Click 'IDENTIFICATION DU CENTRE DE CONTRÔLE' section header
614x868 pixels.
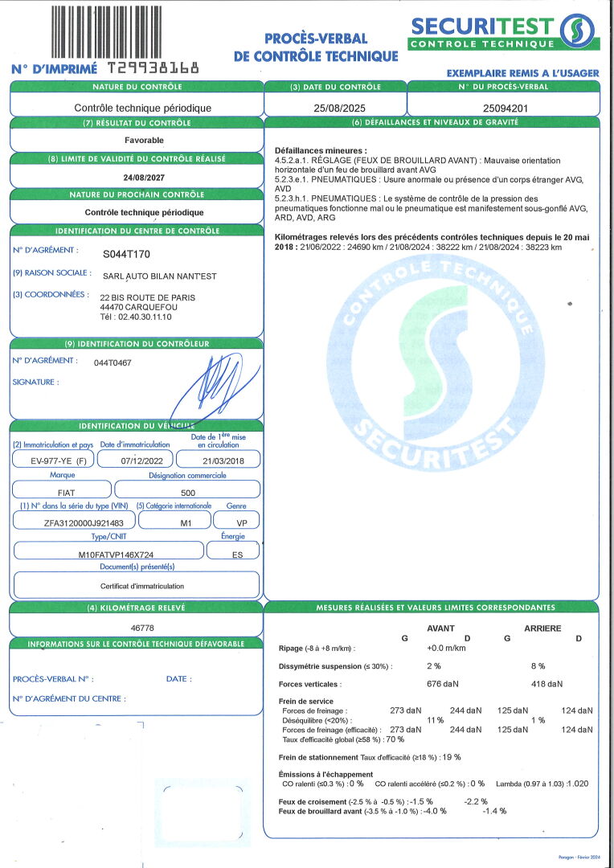point(137,231)
